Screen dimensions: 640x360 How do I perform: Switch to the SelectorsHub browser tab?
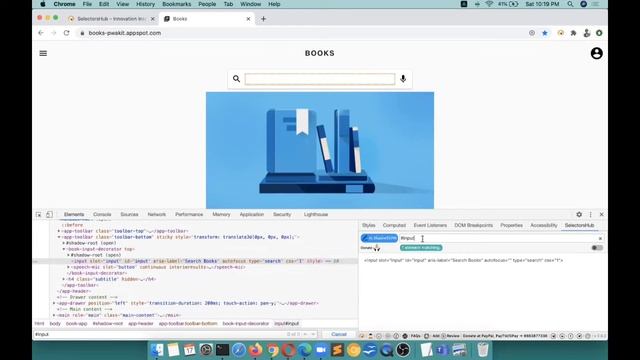point(111,19)
